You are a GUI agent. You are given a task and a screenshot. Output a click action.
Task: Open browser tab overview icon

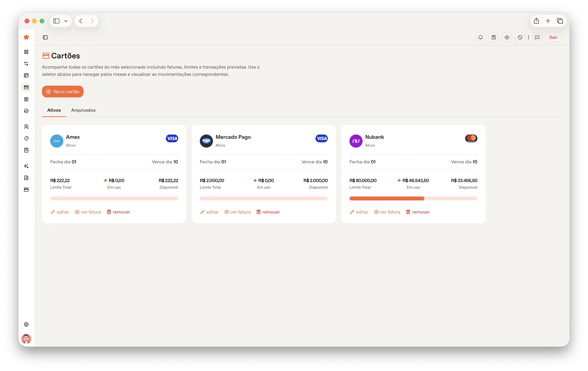560,21
